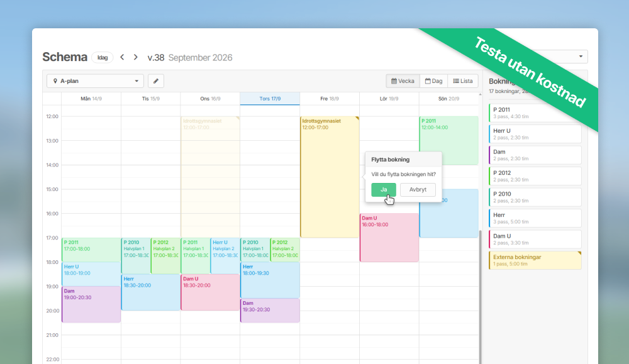Select P 2011 in bookings list
Screen dimensions: 629x364
[x=535, y=113]
